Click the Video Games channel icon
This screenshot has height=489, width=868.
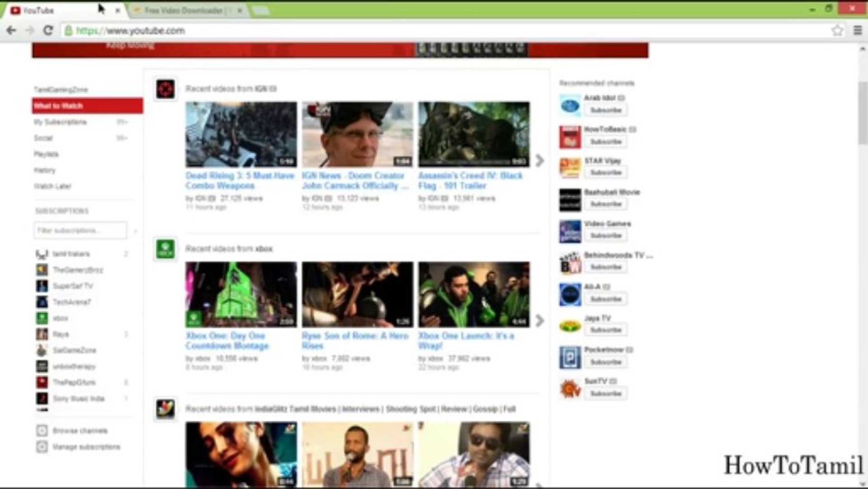click(570, 231)
